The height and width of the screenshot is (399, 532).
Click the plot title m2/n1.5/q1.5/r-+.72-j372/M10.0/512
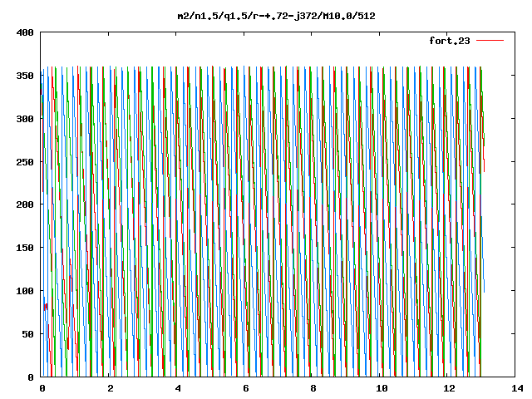coord(277,17)
